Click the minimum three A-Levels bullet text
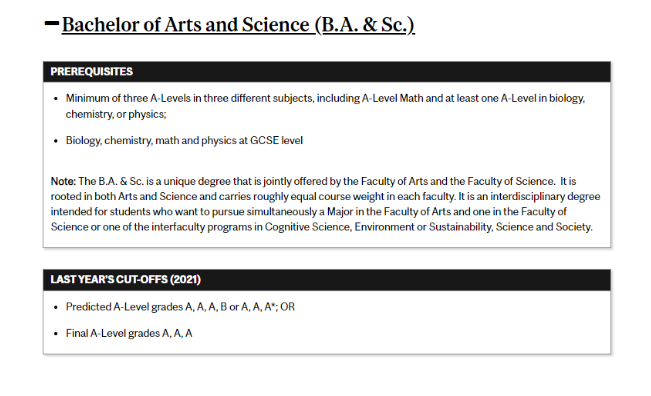 coord(325,106)
